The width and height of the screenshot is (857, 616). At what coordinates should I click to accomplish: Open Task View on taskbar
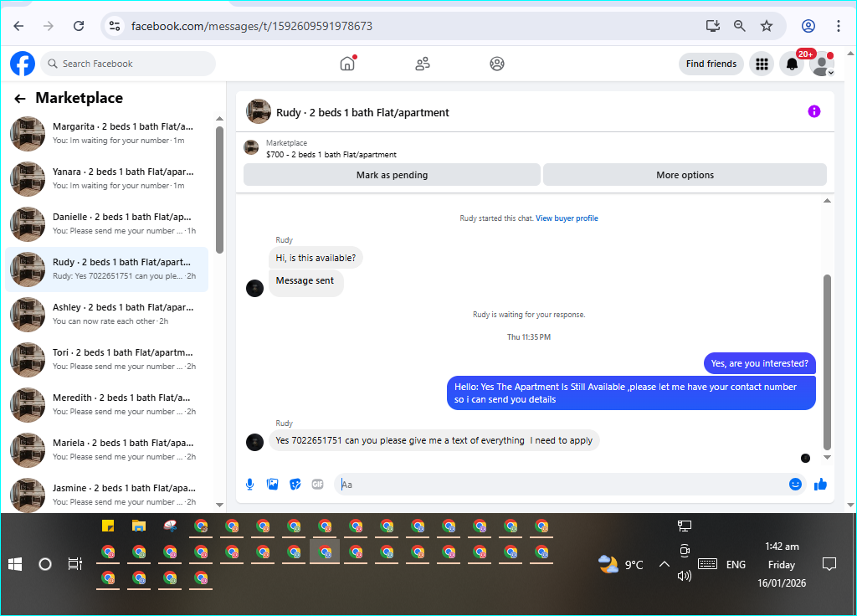click(75, 564)
